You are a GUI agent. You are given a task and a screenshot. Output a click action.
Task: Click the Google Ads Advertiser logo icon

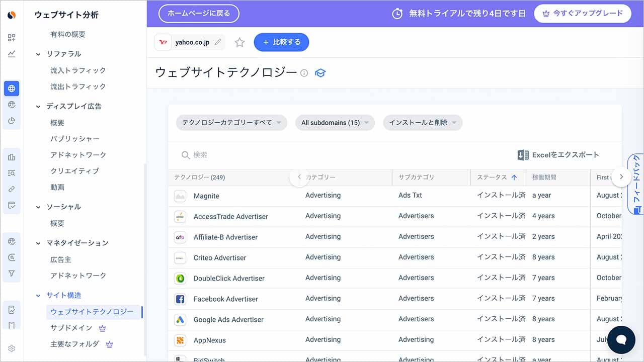coord(180,320)
